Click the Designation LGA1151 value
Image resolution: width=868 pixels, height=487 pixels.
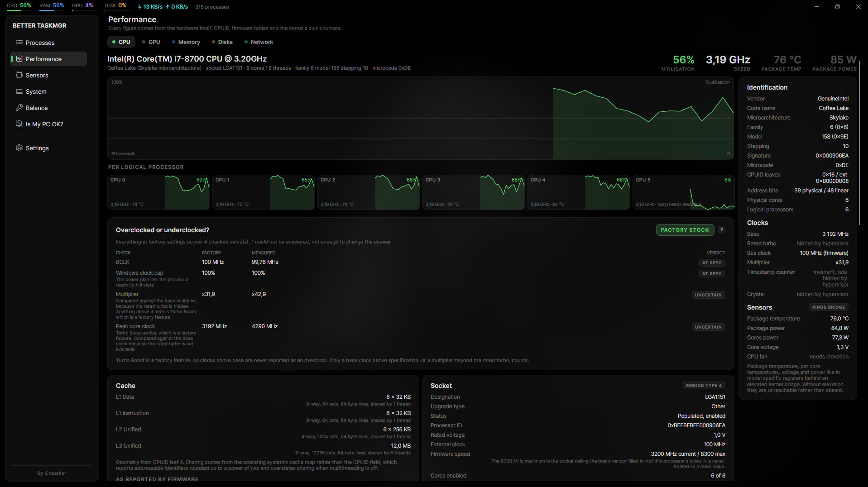[715, 397]
